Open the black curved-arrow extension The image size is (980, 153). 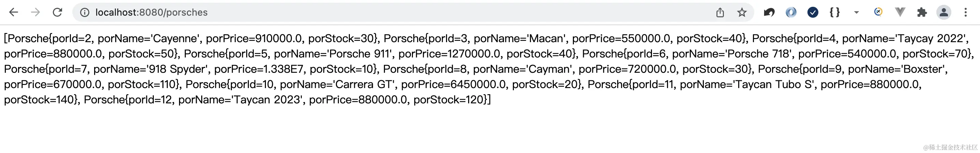(769, 13)
